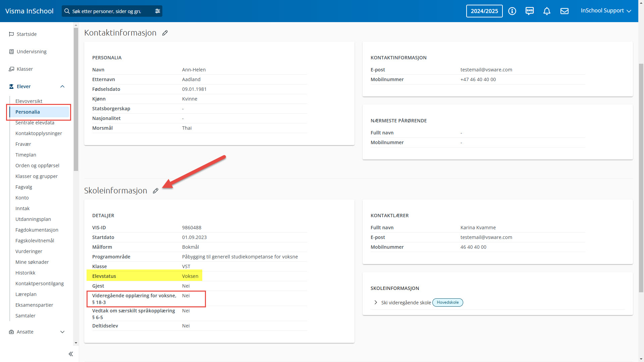Go to Klasser in the sidebar
The width and height of the screenshot is (644, 362).
pos(25,69)
